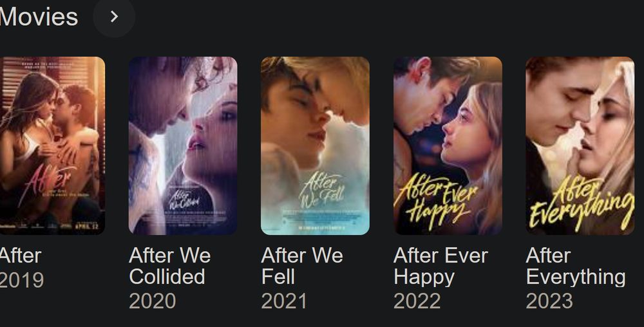Click the 2019 year label
644x327 pixels.
pyautogui.click(x=22, y=280)
